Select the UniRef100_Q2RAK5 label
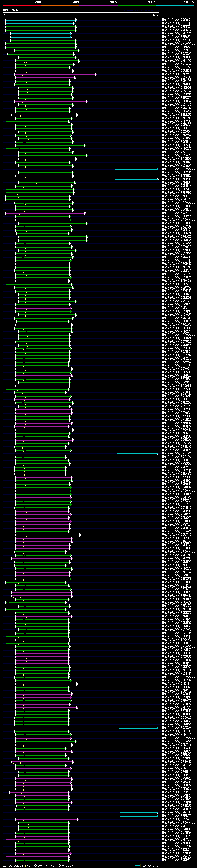 [176, 240]
